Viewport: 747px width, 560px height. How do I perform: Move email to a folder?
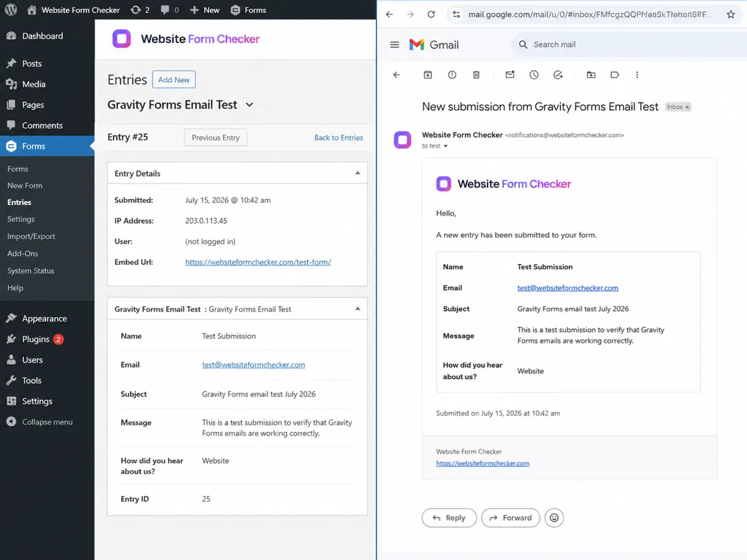[591, 75]
